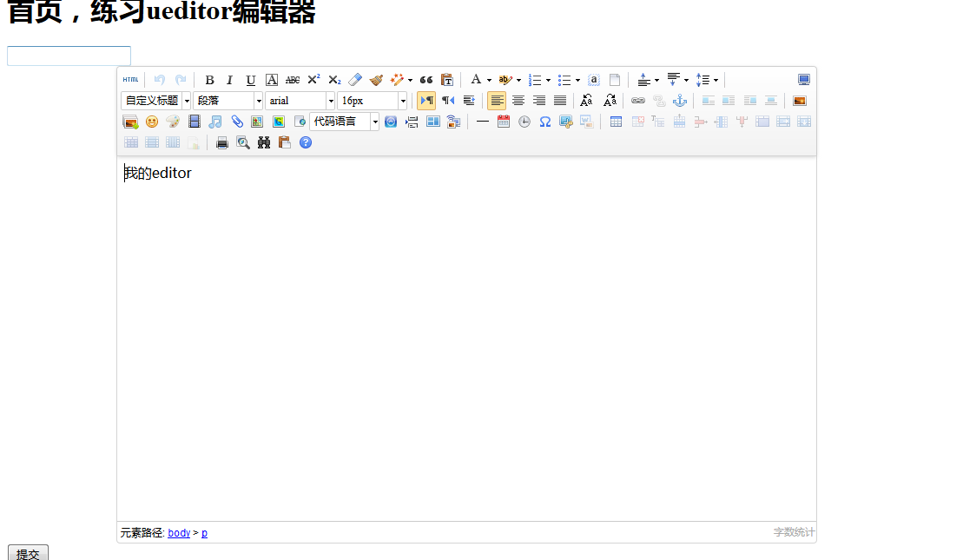This screenshot has height=560, width=963.
Task: Open unordered list style dropdown arrow
Action: (x=577, y=80)
